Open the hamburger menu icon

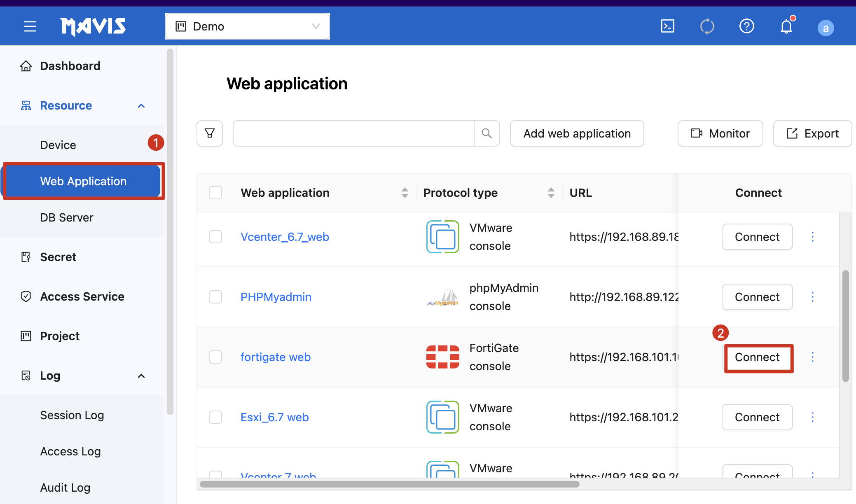pyautogui.click(x=30, y=27)
